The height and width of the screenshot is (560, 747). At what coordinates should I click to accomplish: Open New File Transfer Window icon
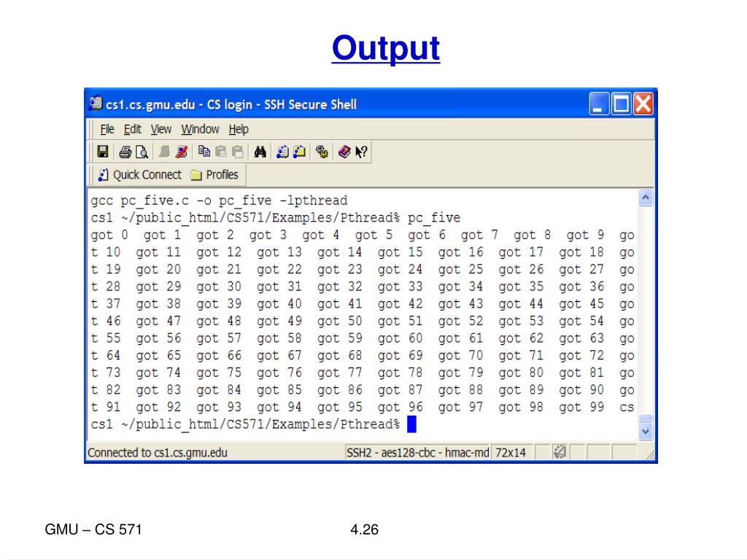(299, 152)
